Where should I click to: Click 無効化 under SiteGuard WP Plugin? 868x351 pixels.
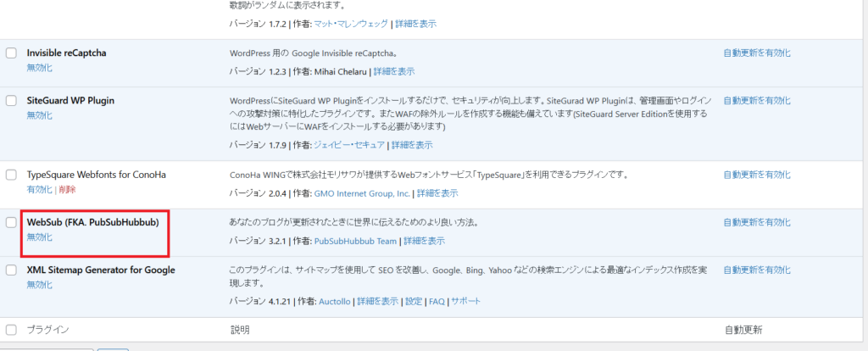point(39,114)
